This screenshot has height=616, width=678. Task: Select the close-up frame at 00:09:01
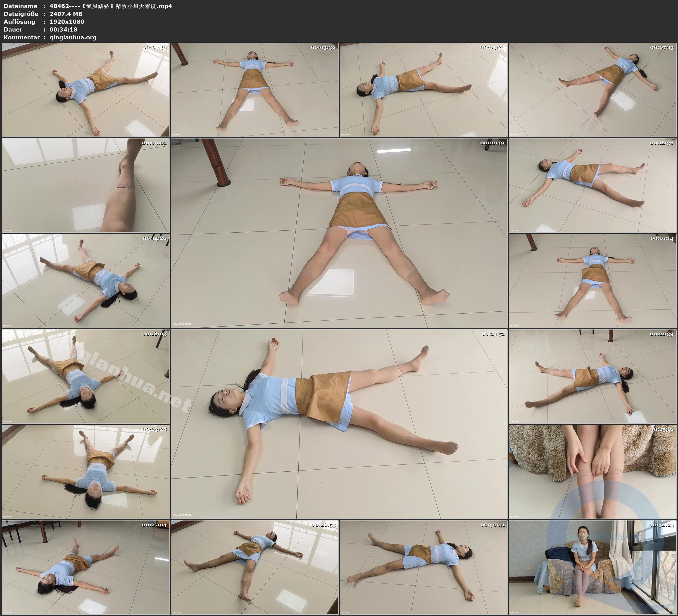(85, 185)
